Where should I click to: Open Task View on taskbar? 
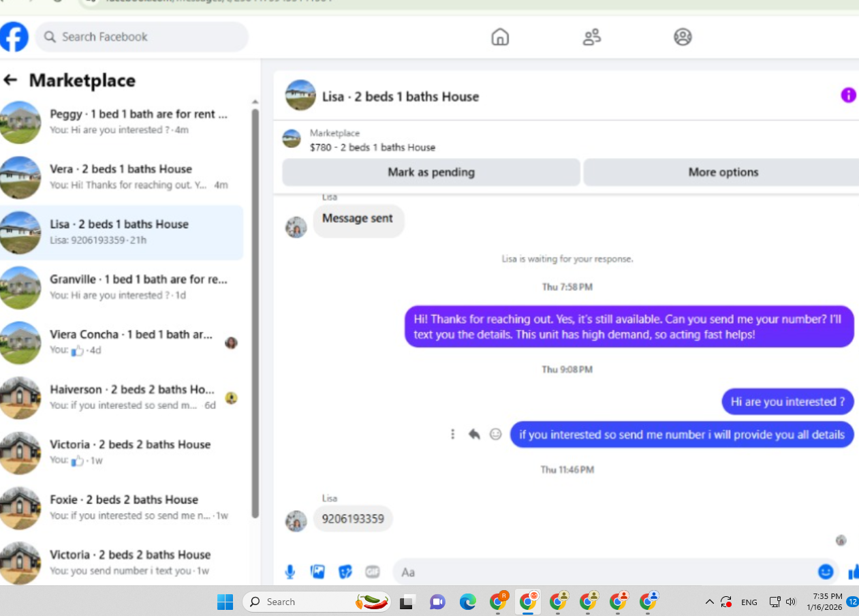click(407, 602)
